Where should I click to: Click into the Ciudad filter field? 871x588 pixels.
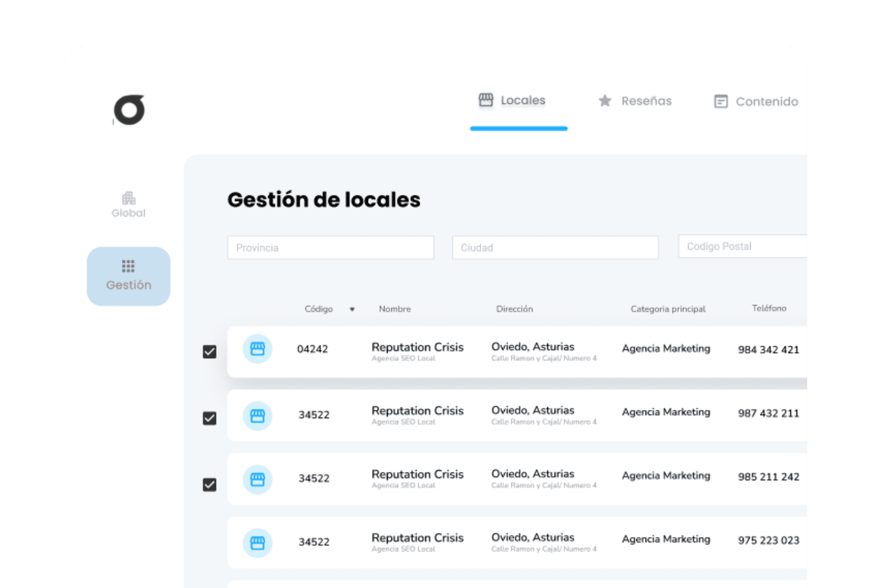[x=555, y=248]
